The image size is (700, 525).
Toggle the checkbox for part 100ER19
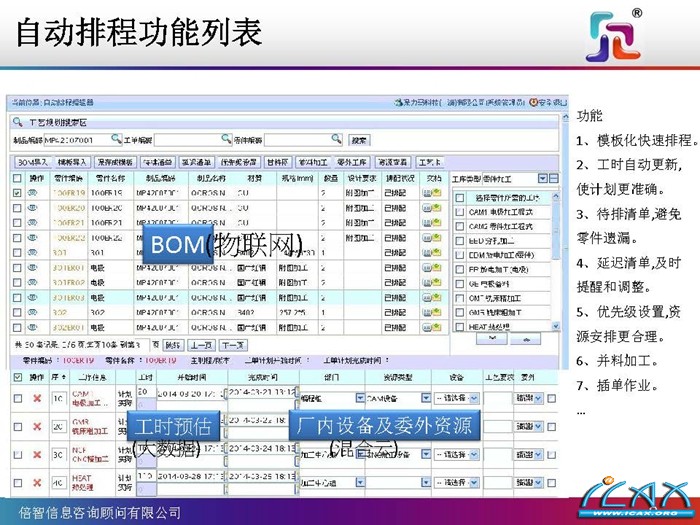(x=17, y=193)
